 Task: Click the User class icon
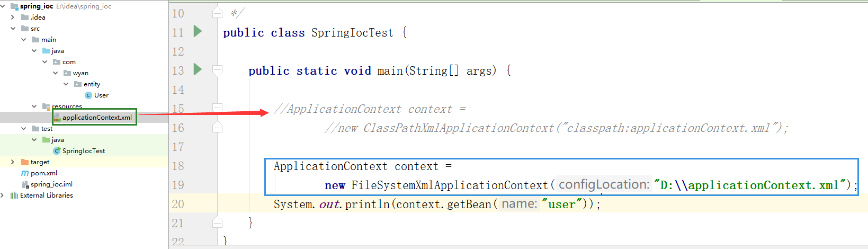88,95
